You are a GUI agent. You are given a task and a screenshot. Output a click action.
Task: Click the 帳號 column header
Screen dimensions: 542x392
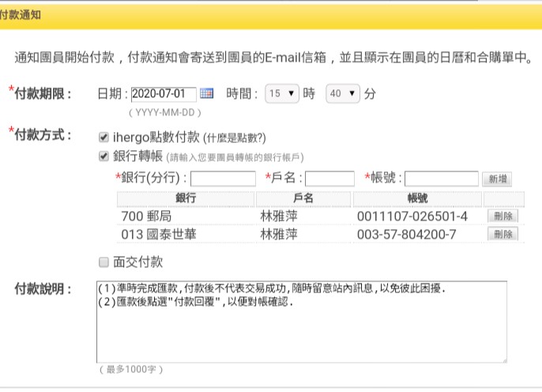[417, 198]
